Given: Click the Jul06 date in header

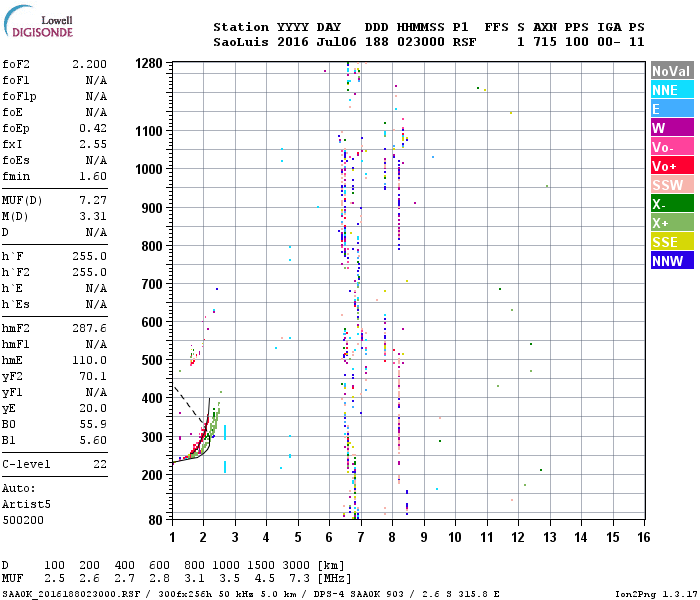Looking at the screenshot, I should click(x=337, y=42).
